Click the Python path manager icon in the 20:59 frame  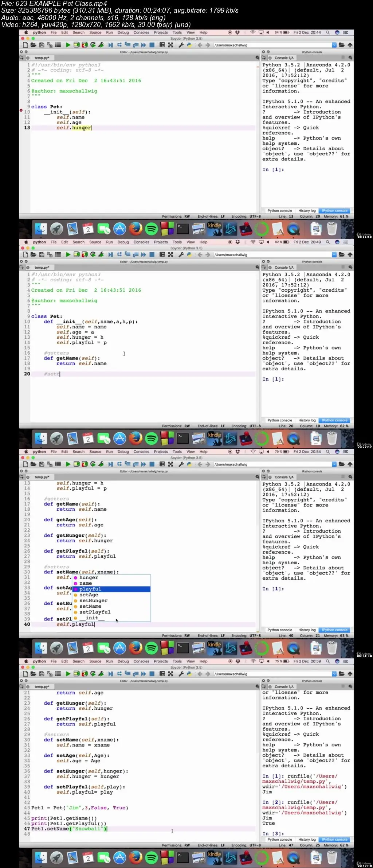189,674
